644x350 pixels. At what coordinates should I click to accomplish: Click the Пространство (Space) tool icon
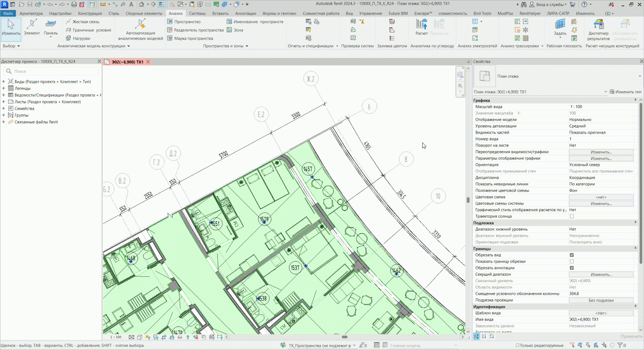point(170,21)
